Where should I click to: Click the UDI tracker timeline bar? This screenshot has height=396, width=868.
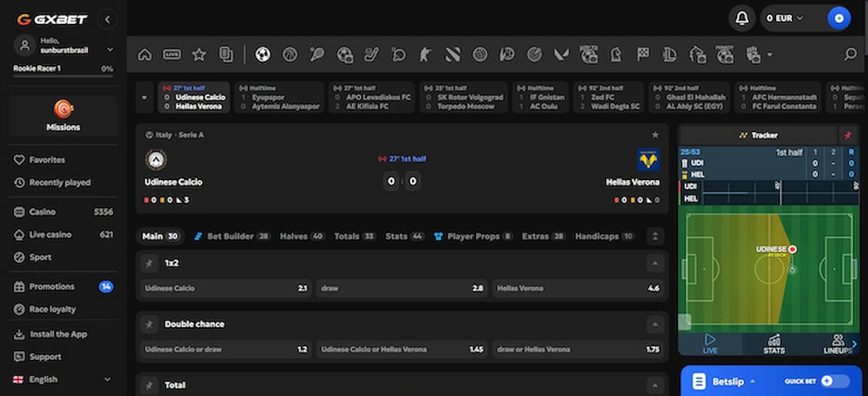point(780,186)
